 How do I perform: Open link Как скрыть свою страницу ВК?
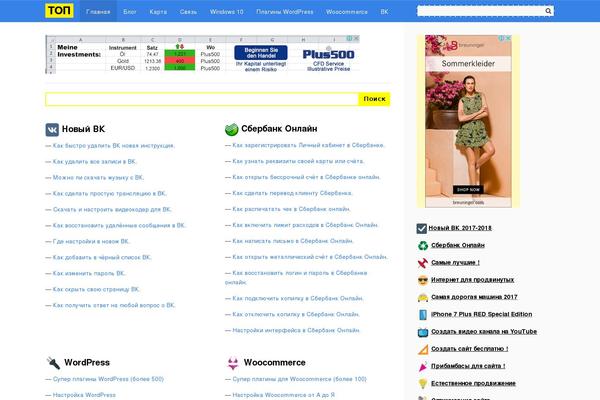(x=96, y=289)
